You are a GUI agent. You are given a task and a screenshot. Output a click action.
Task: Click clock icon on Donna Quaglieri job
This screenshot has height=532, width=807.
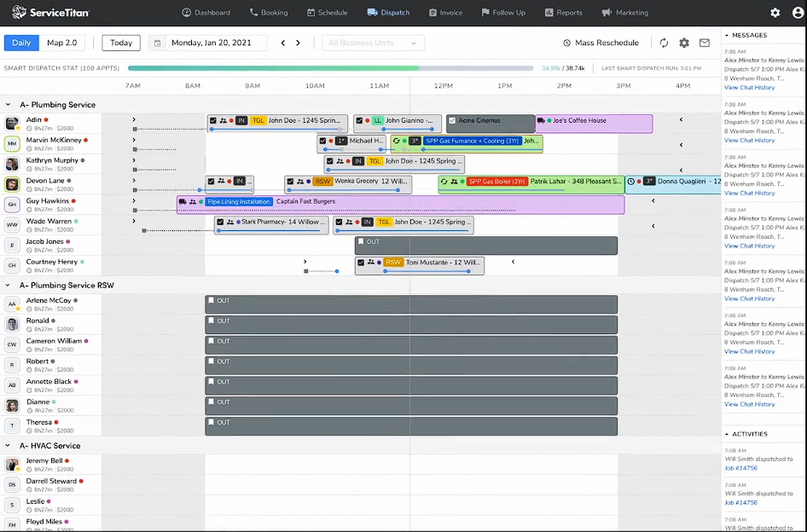[x=631, y=181]
